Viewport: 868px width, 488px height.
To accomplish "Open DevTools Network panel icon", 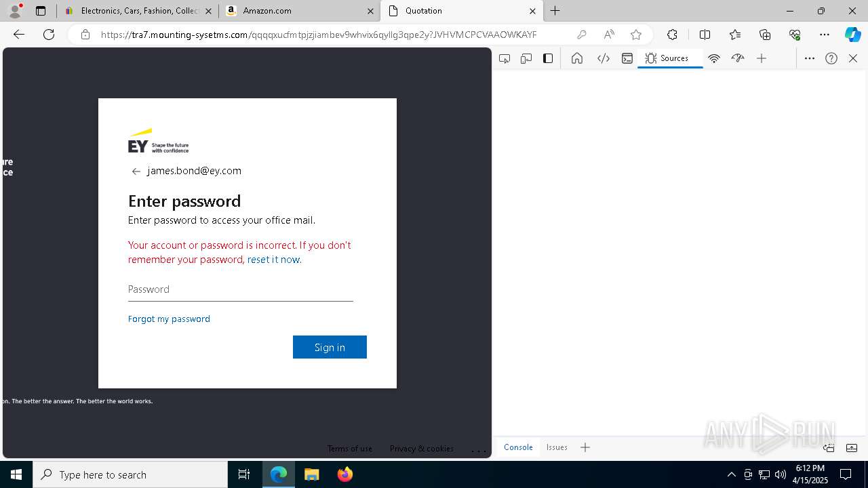I will coord(713,58).
